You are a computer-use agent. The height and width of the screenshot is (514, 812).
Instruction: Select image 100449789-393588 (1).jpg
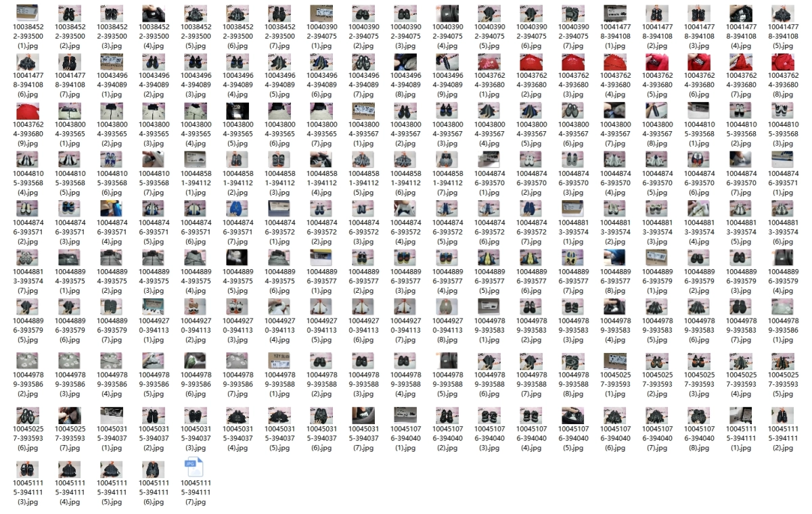[x=279, y=360]
